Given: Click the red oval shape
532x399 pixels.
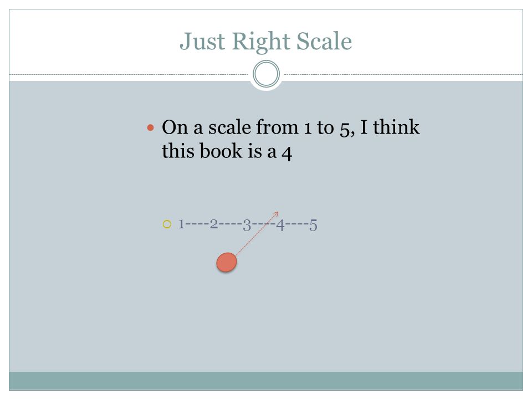Looking at the screenshot, I should click(227, 262).
